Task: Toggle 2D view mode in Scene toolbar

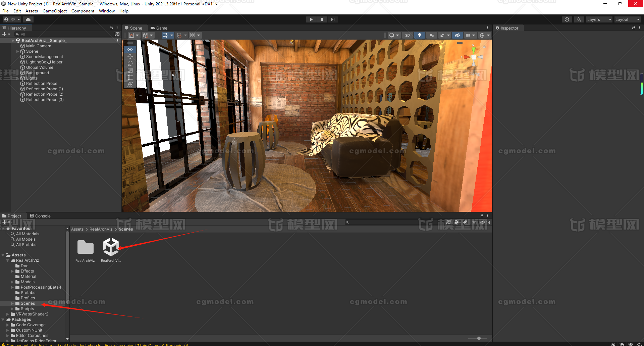Action: click(407, 35)
